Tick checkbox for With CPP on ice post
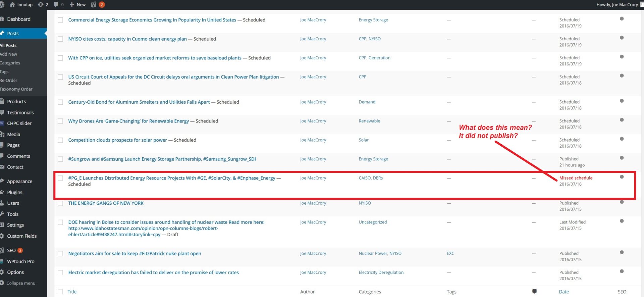The height and width of the screenshot is (297, 644). [x=60, y=58]
